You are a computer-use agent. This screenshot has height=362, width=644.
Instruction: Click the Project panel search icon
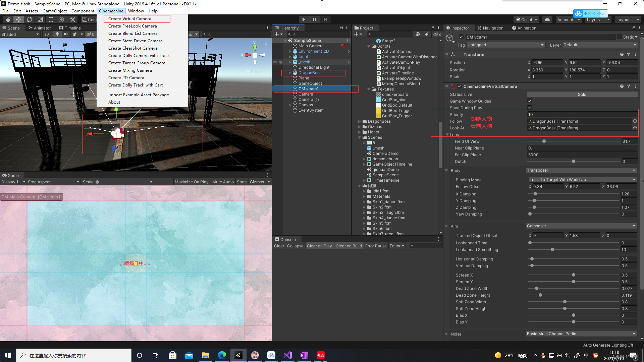[369, 34]
